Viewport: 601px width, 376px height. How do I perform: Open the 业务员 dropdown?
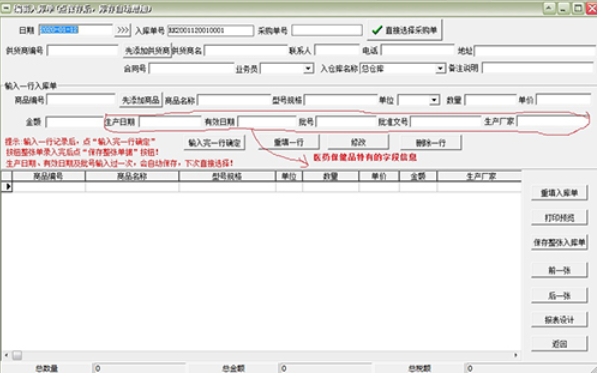pos(308,69)
